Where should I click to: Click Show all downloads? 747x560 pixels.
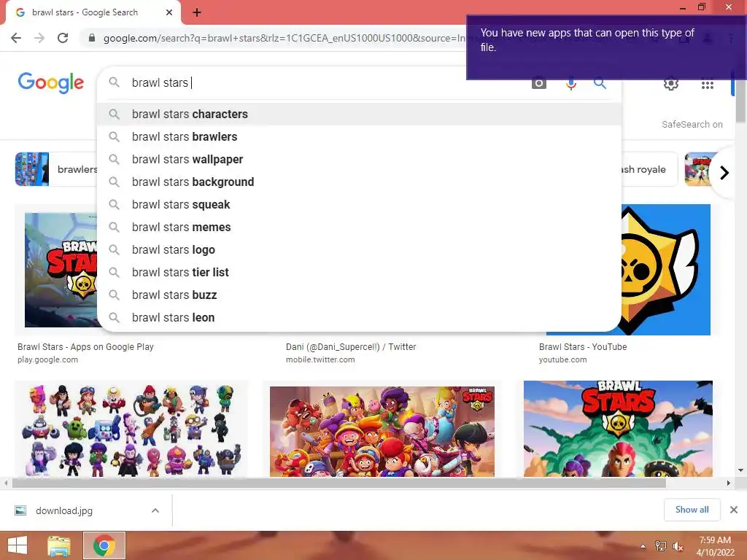point(692,510)
